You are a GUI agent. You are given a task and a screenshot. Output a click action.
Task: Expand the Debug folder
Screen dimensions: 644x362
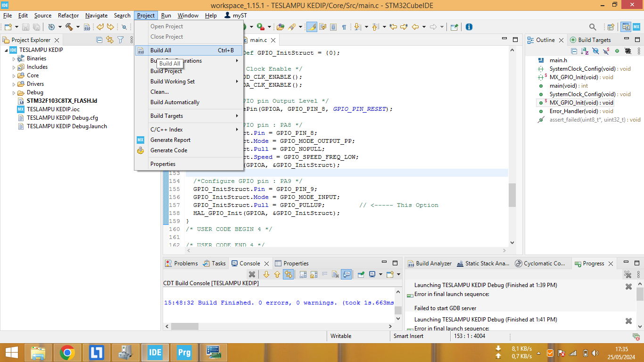14,92
